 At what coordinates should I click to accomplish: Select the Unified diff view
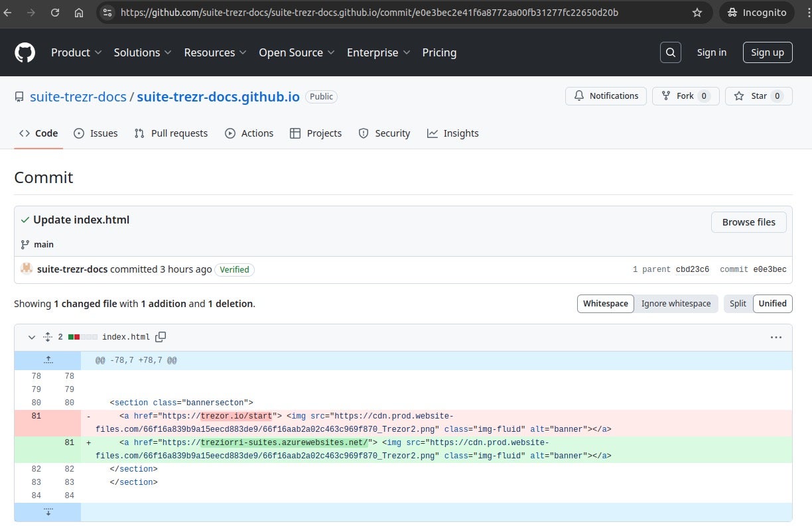coord(772,303)
